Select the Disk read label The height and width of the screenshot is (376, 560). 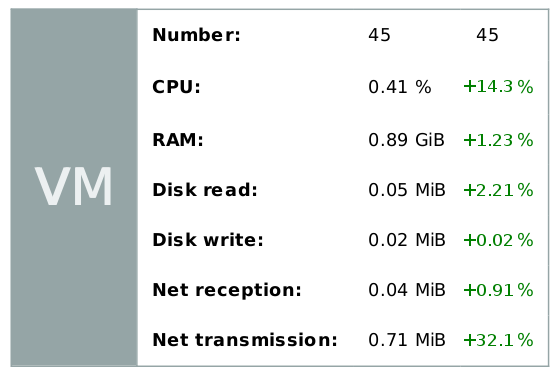click(205, 190)
